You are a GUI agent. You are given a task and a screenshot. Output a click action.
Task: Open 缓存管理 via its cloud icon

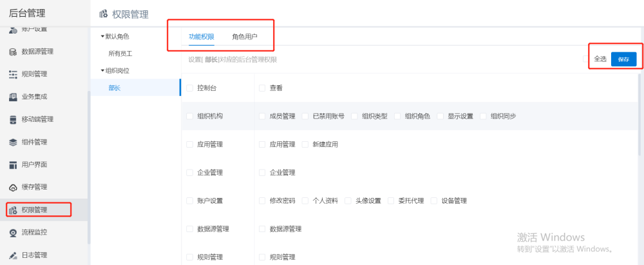[13, 187]
